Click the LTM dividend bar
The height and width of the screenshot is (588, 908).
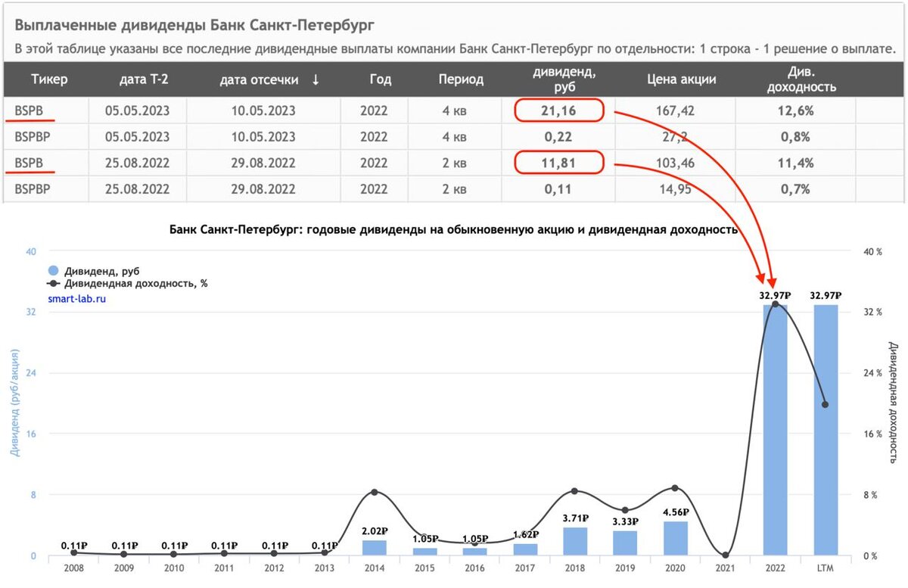(x=826, y=430)
